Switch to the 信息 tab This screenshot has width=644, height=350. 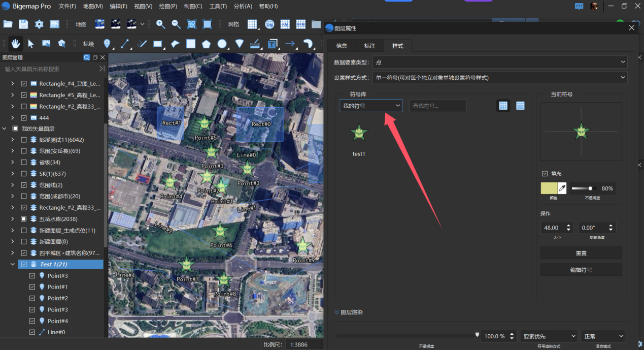342,46
